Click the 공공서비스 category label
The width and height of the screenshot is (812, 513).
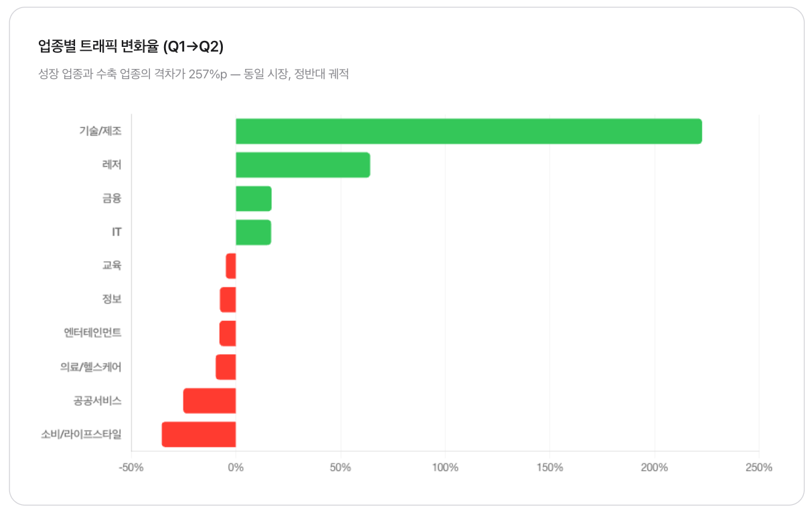(x=98, y=400)
